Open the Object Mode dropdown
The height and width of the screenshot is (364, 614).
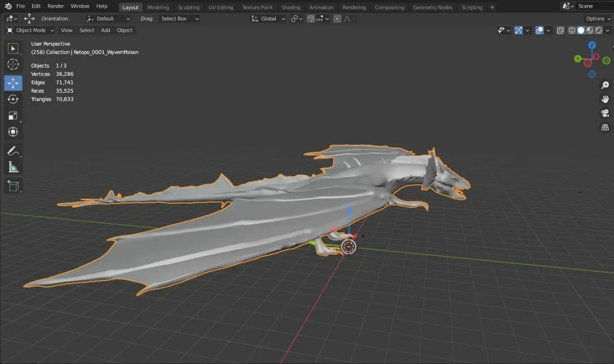click(x=30, y=30)
